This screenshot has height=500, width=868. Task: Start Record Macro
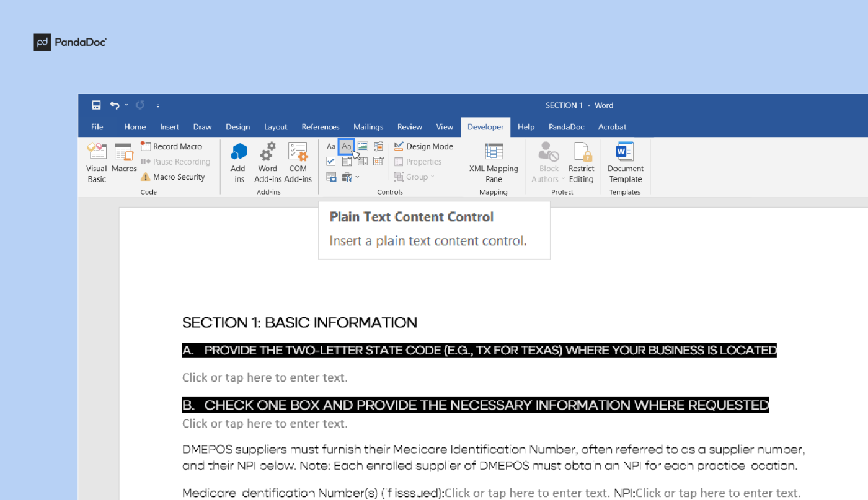pyautogui.click(x=172, y=146)
